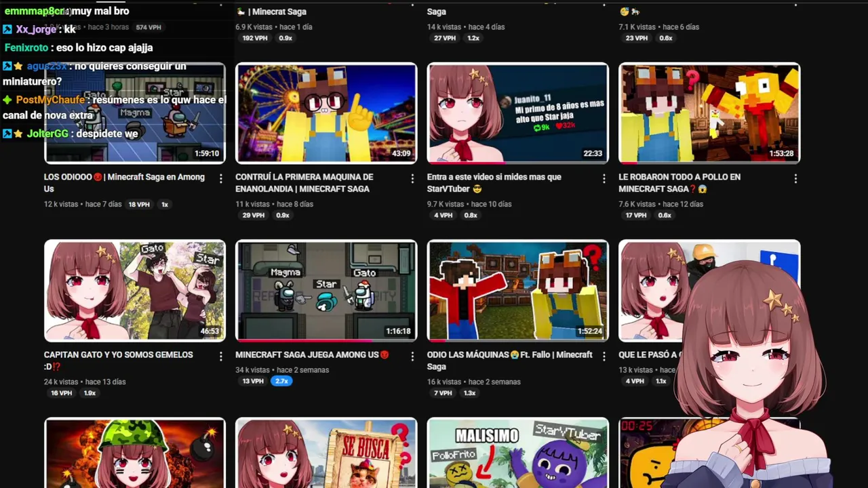Click "34 k vistas • hace 2 semanas" text
868x488 pixels.
point(282,370)
